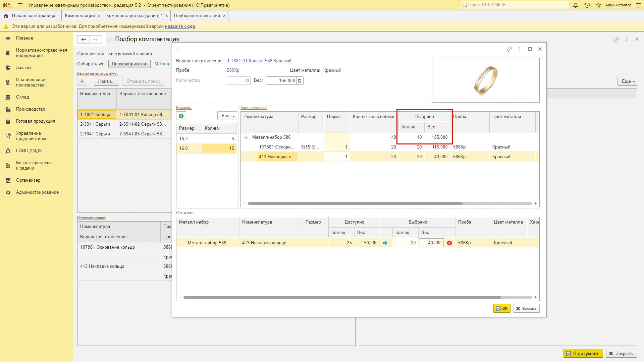Open the Производство section in the sidebar

pyautogui.click(x=31, y=109)
